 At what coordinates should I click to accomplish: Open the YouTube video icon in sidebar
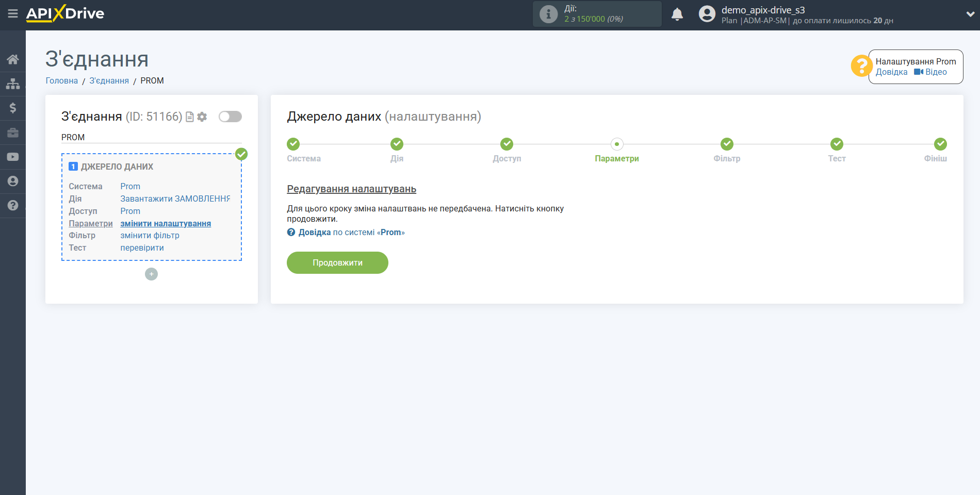click(13, 157)
